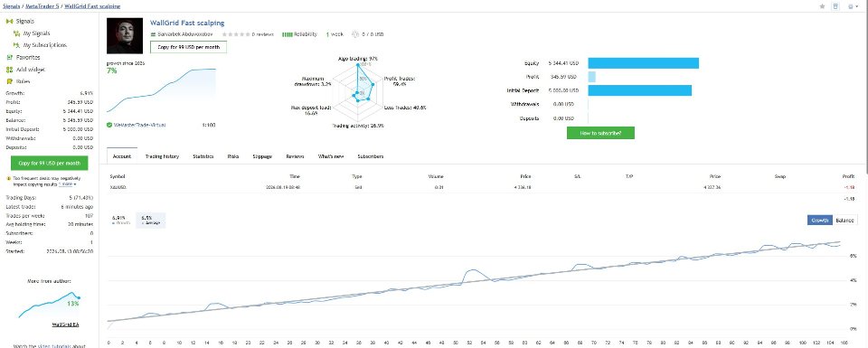Click the green shield icon beside broker name

coord(109,125)
